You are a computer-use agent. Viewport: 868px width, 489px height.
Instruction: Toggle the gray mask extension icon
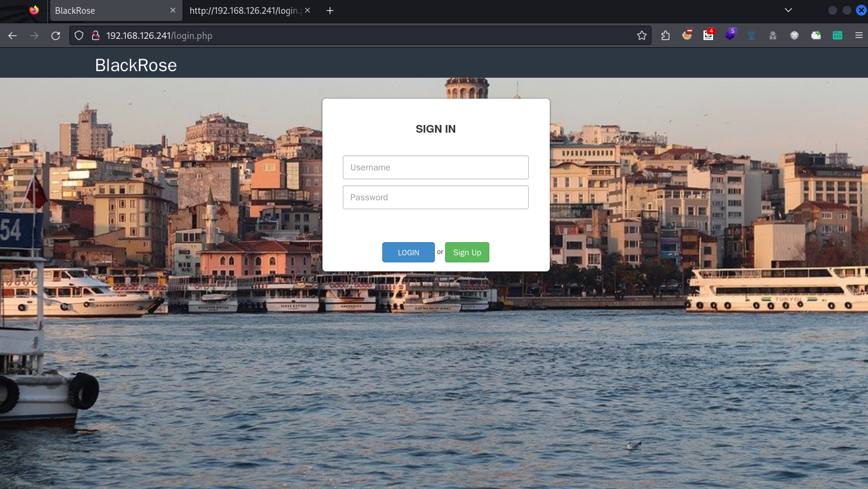pyautogui.click(x=773, y=35)
